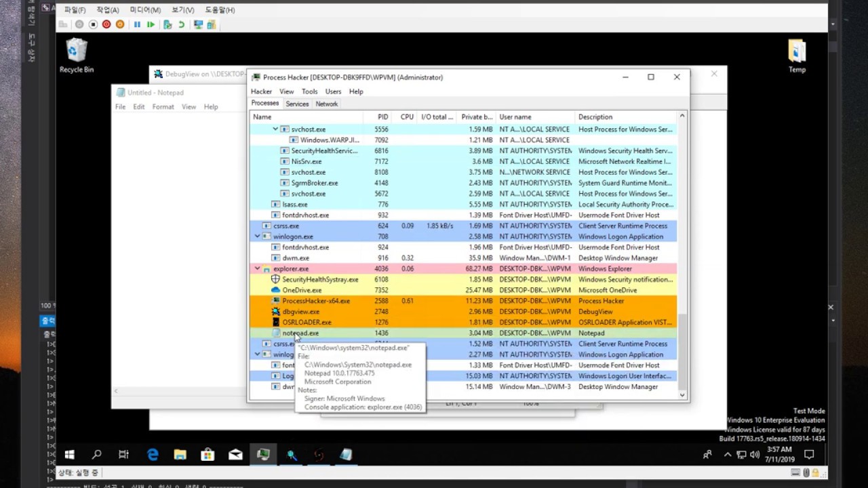Screen dimensions: 868x488
Task: Open the Help menu in Process Hacker
Action: click(356, 91)
